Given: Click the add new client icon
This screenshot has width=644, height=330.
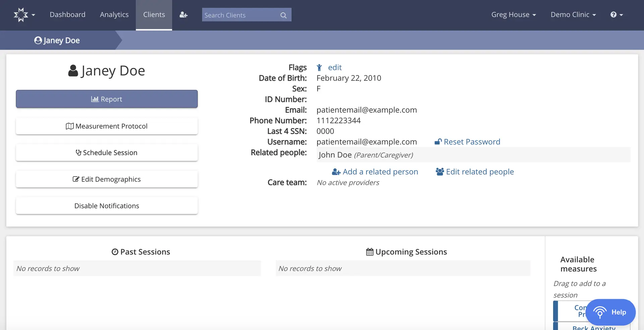Looking at the screenshot, I should (183, 15).
